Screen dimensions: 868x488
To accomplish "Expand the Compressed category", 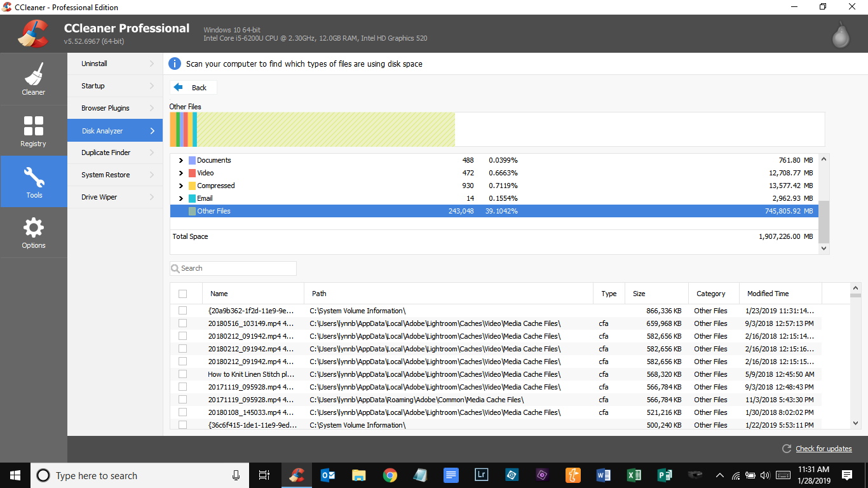I will tap(181, 186).
